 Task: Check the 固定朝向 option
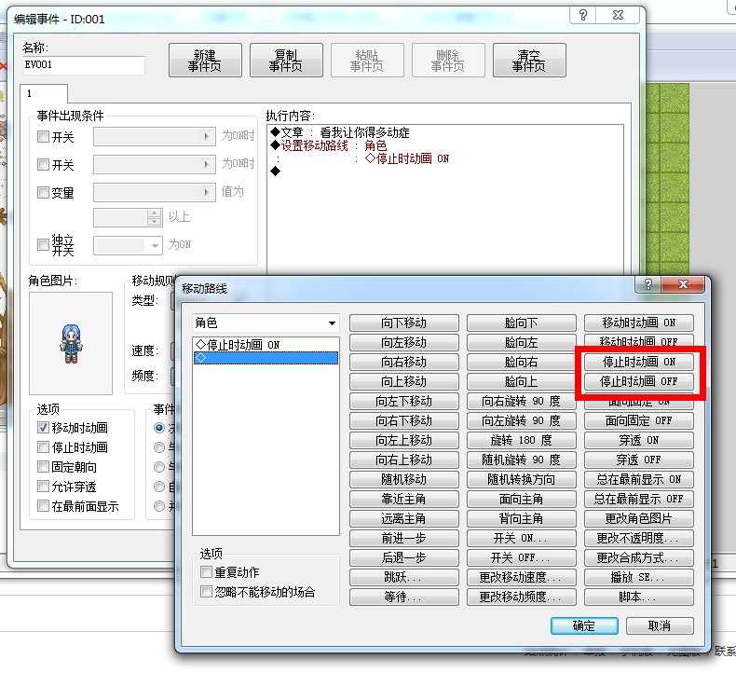pos(43,467)
